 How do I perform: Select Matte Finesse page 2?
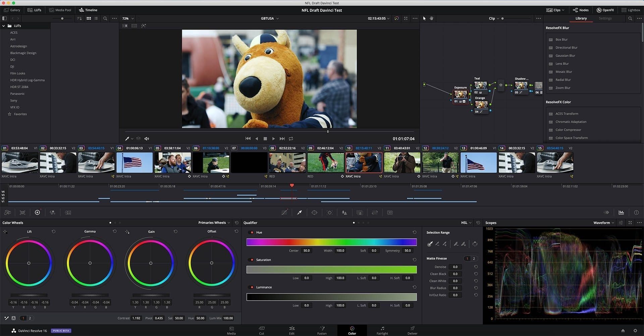coord(474,259)
